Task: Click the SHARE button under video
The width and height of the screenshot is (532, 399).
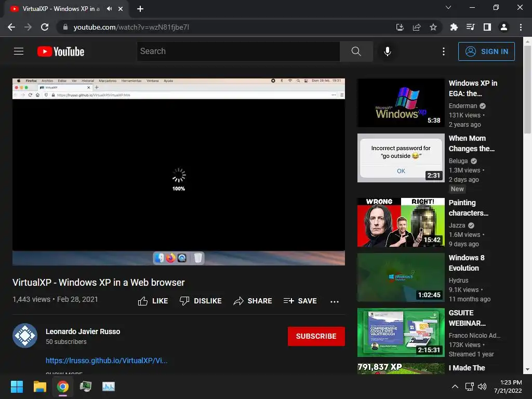Action: pos(253,301)
